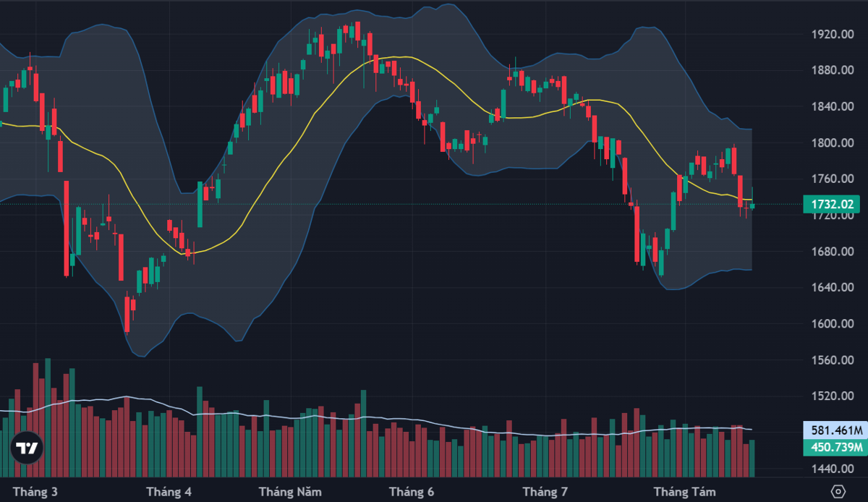Select the Tháng 4 time axis label
Image resolution: width=868 pixels, height=502 pixels.
(169, 491)
